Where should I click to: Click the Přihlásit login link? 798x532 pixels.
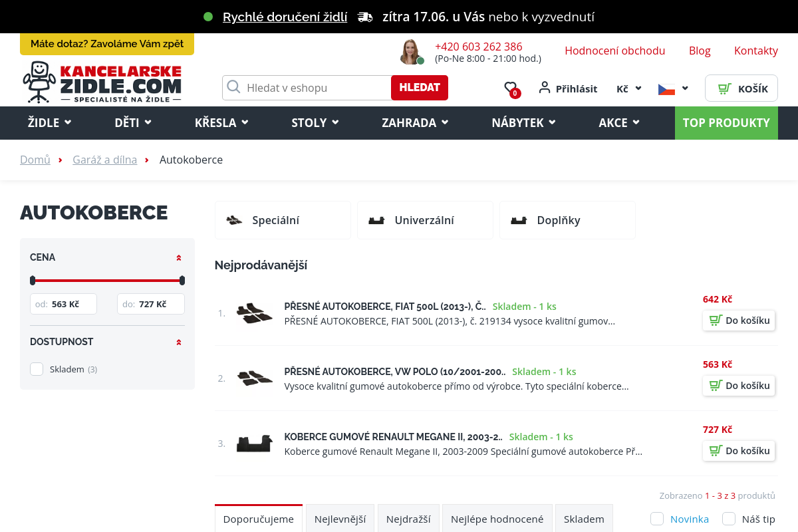[577, 88]
